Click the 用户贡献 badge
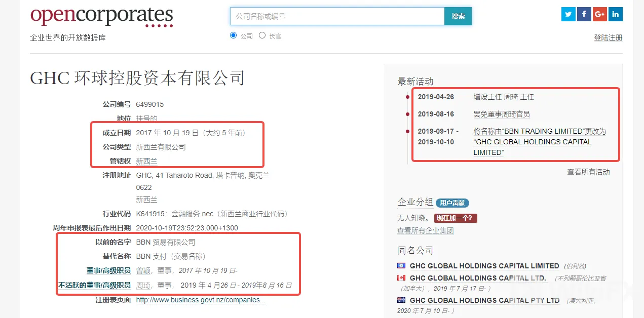The height and width of the screenshot is (318, 644). [x=452, y=203]
